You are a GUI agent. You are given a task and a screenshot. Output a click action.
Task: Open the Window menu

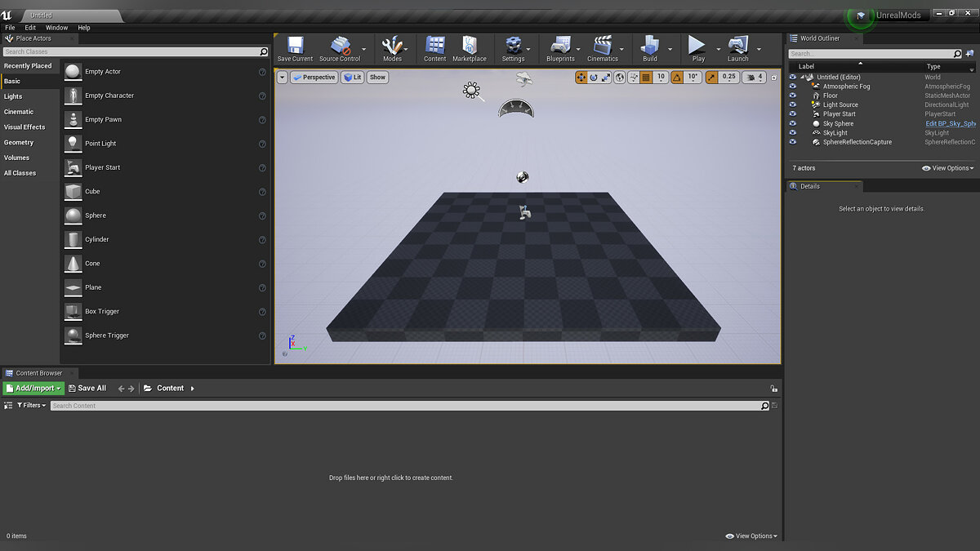click(x=56, y=28)
